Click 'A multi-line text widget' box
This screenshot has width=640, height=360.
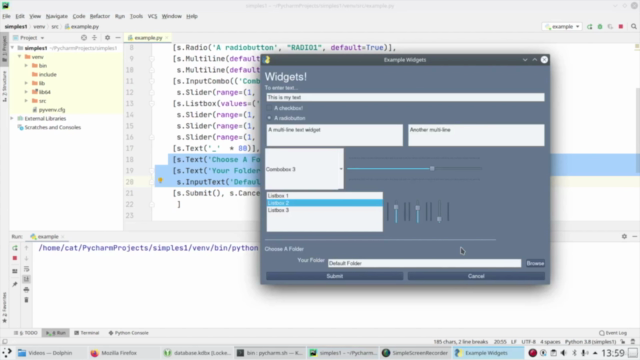click(x=335, y=135)
